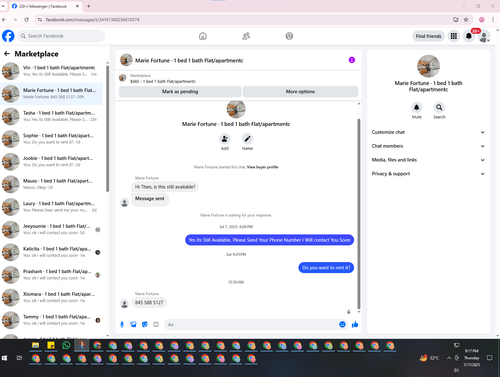Open conversation with Mauss
The width and height of the screenshot is (500, 377).
coord(52,184)
